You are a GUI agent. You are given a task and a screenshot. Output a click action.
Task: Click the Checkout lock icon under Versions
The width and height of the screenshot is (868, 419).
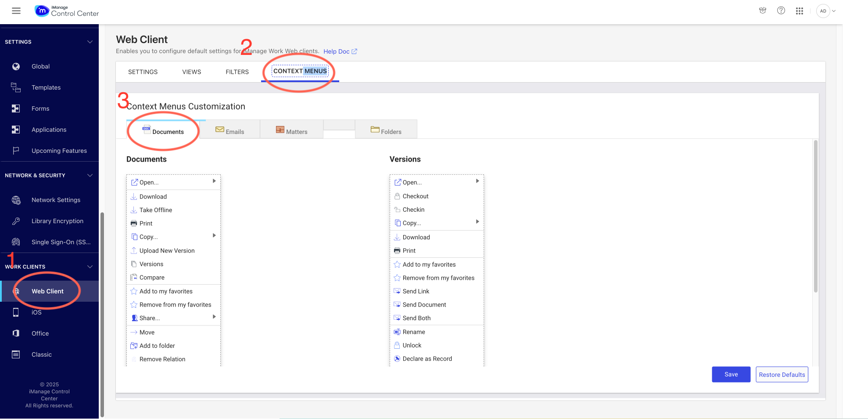tap(397, 196)
